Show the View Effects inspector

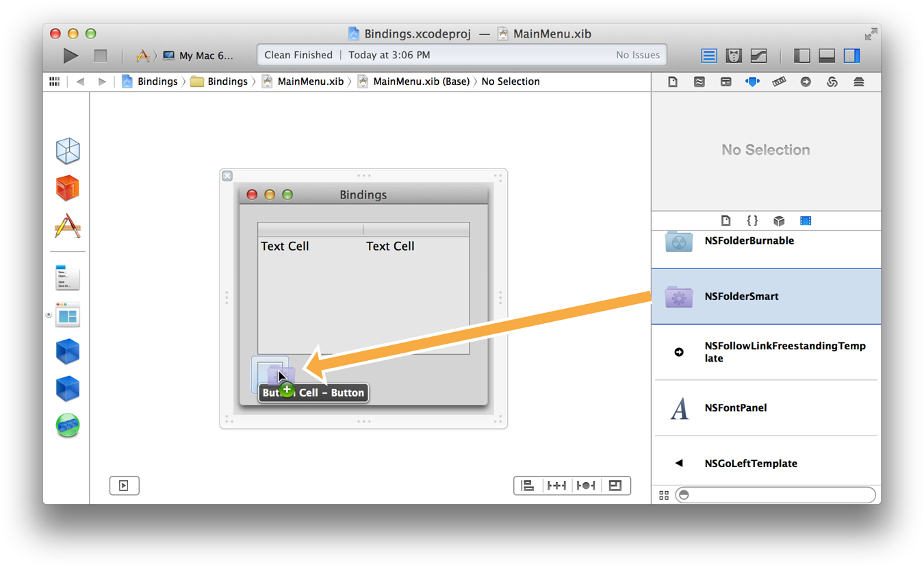tap(859, 81)
